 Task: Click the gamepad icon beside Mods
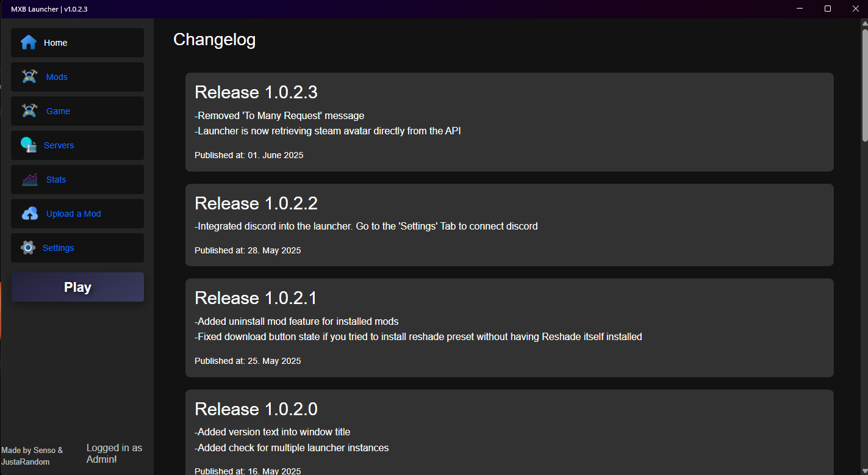pyautogui.click(x=29, y=77)
